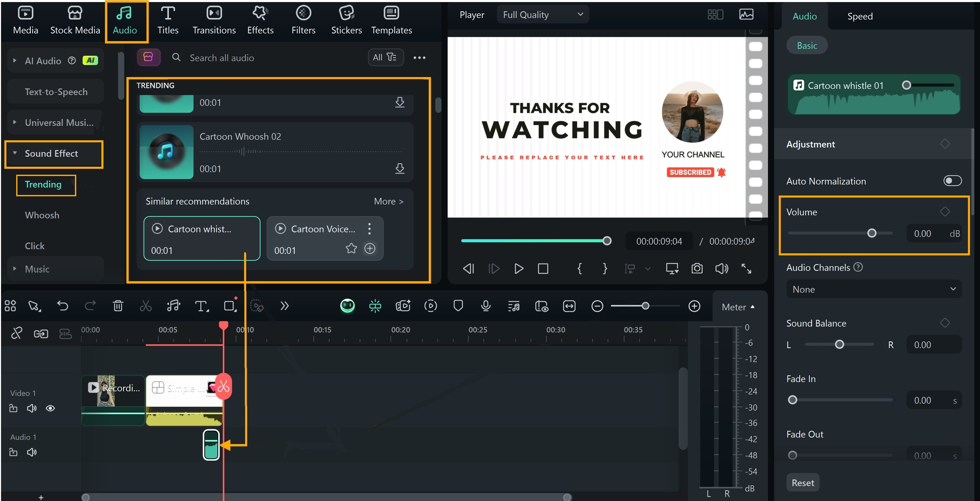Hide the Video 1 track
Screen dimensions: 980x501
50,408
